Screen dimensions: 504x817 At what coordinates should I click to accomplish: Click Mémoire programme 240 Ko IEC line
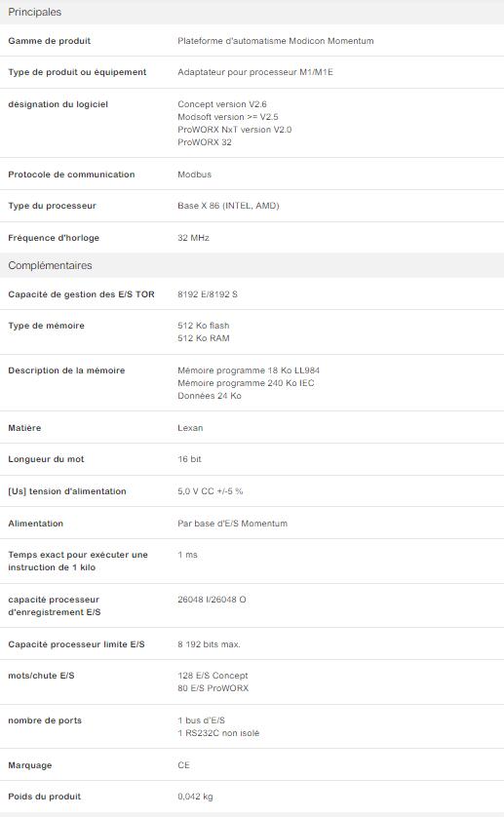[246, 383]
